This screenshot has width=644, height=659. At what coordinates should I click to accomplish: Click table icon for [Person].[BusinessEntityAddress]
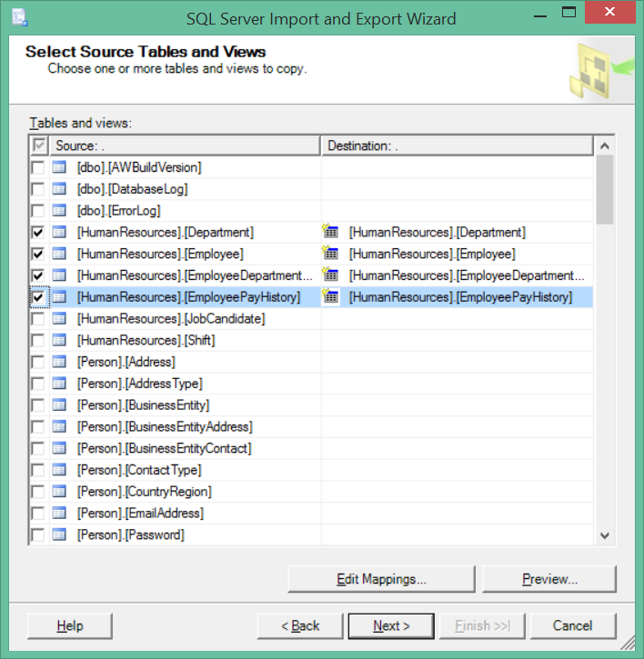pyautogui.click(x=59, y=426)
